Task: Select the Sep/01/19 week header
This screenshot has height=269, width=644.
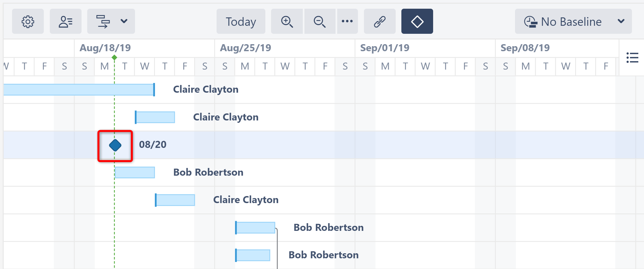Action: click(384, 48)
